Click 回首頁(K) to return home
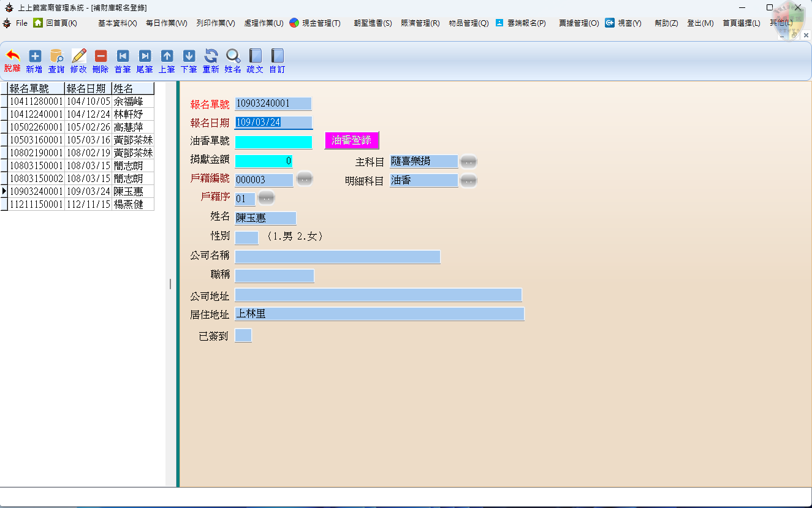The image size is (812, 508). (x=55, y=23)
